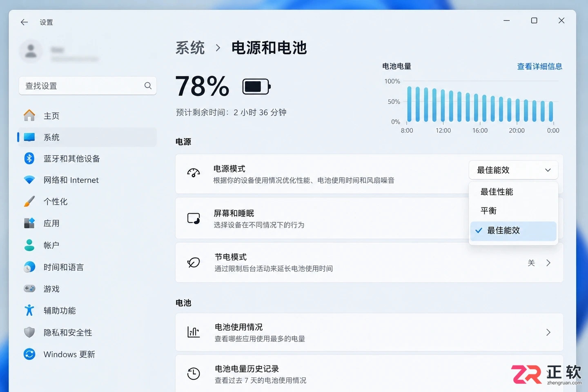Open the Bluetooth icon for 蓝牙和其他设备
Viewport: 588px width, 392px height.
click(29, 158)
